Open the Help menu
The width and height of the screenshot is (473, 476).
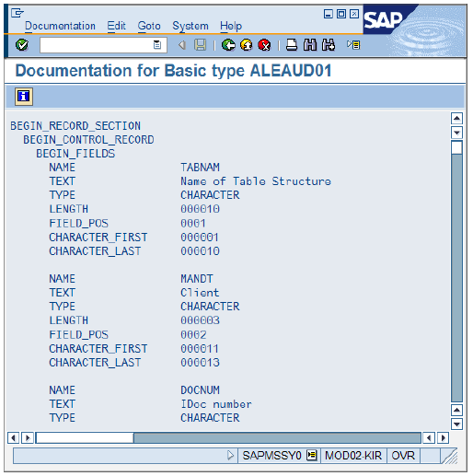[231, 26]
